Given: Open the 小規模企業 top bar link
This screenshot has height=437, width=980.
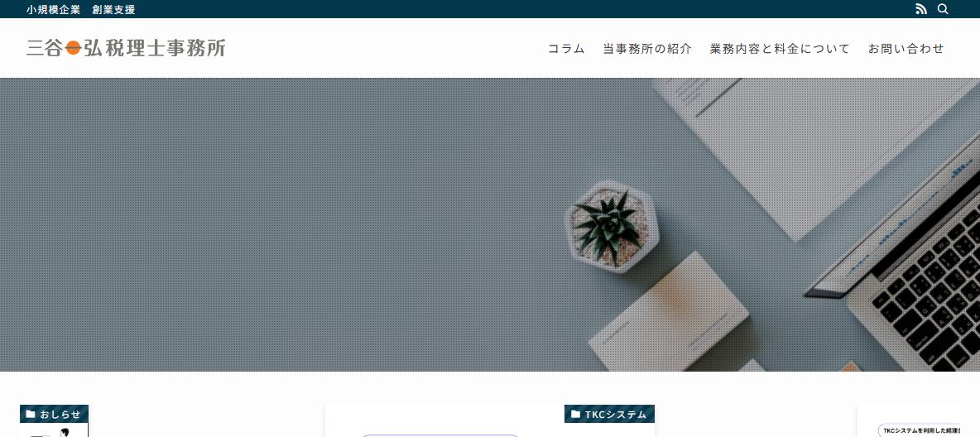Looking at the screenshot, I should 53,9.
